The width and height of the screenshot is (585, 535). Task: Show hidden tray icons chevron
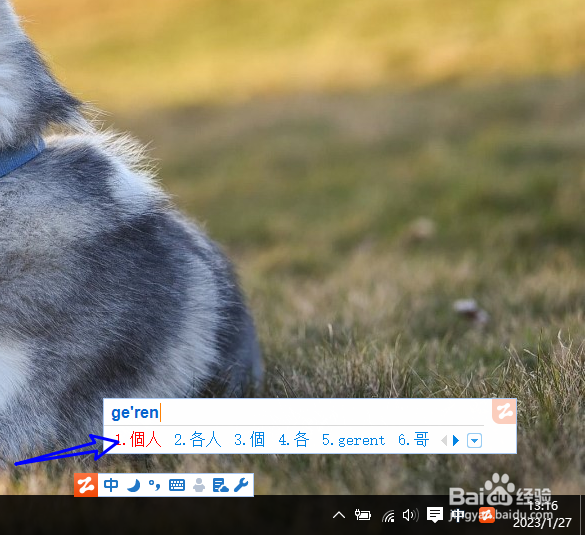click(x=339, y=515)
